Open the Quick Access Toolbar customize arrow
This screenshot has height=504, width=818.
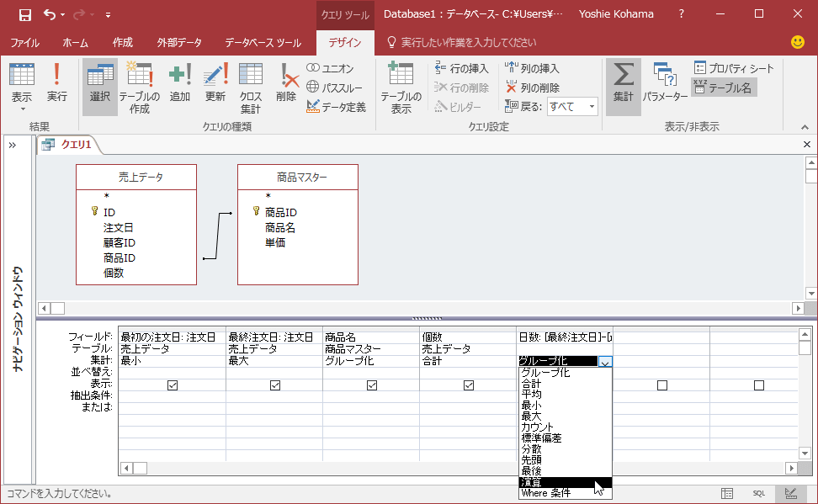108,15
